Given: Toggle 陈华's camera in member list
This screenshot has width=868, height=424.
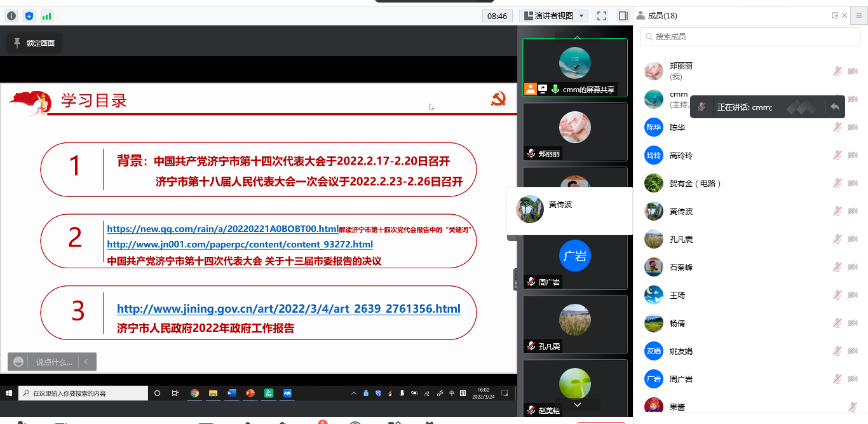Looking at the screenshot, I should [x=852, y=127].
